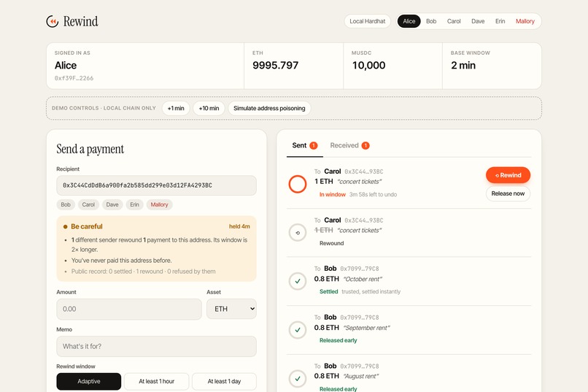Viewport: 588px width, 392px height.
Task: Click the Amount input field
Action: pos(129,309)
